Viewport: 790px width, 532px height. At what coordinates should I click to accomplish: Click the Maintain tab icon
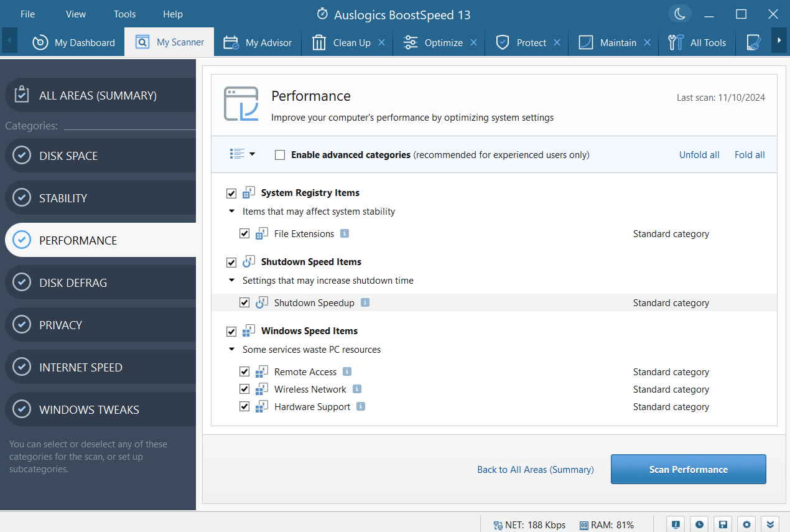(586, 42)
